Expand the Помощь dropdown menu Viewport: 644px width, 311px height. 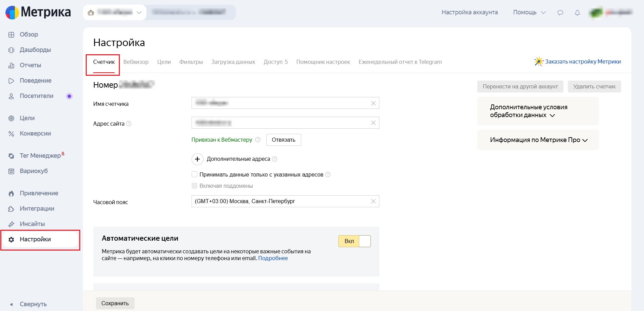pyautogui.click(x=529, y=13)
